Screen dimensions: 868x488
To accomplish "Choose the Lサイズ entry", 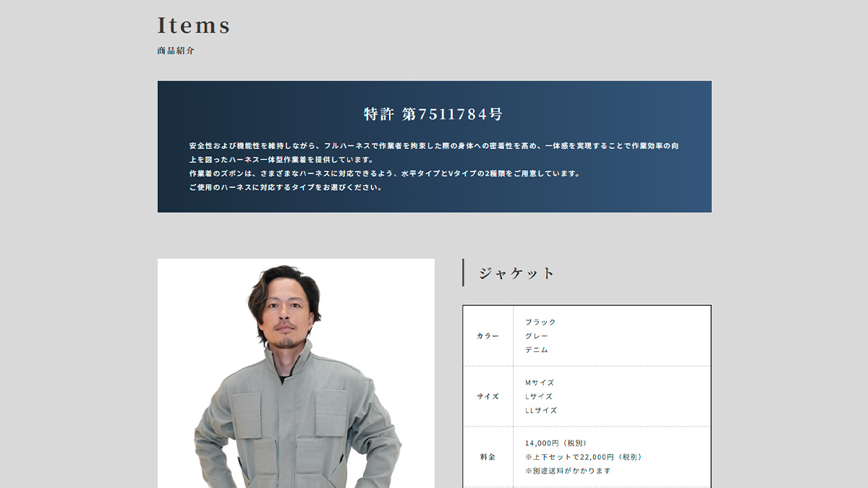I will pos(538,397).
